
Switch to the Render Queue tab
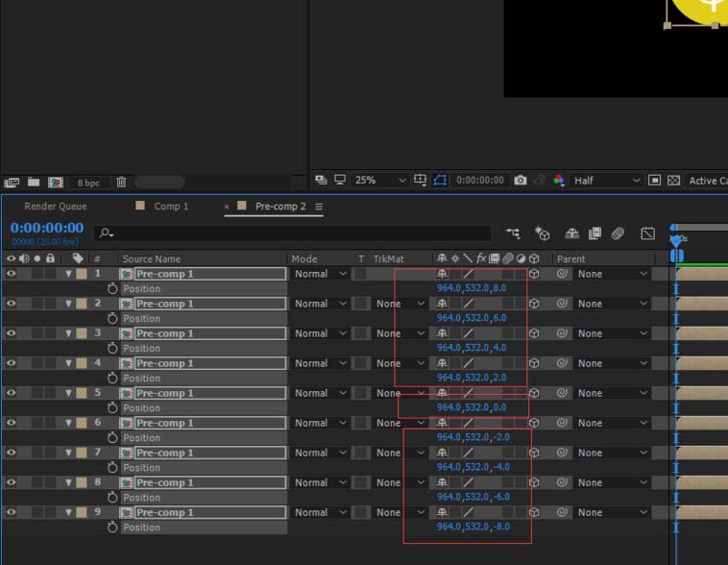point(56,207)
